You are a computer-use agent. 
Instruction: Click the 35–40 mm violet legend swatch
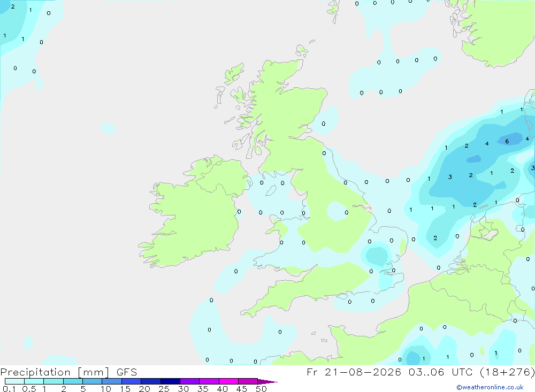pyautogui.click(x=209, y=381)
